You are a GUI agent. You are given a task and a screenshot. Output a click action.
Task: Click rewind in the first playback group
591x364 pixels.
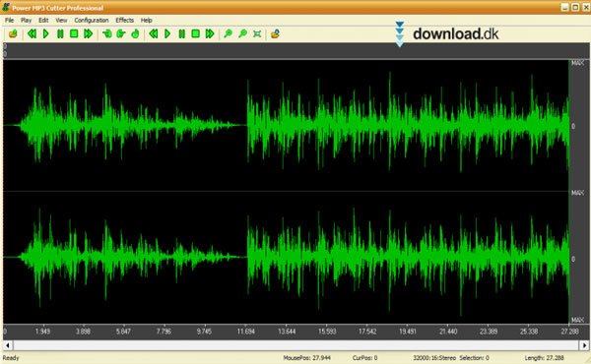(x=33, y=33)
